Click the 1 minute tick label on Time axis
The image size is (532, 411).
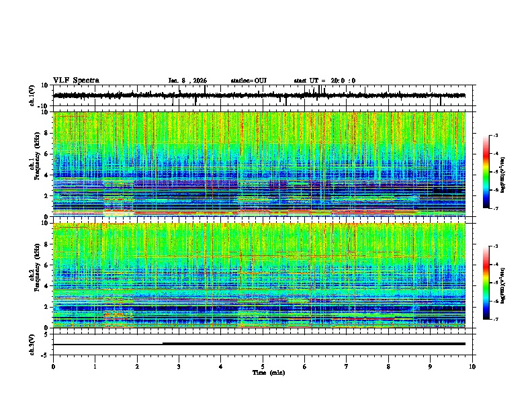point(95,367)
